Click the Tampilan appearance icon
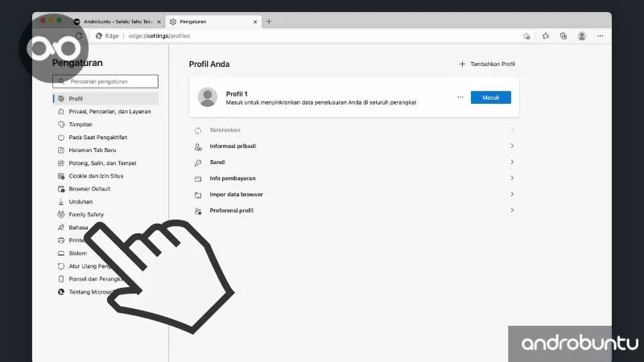 (x=61, y=125)
